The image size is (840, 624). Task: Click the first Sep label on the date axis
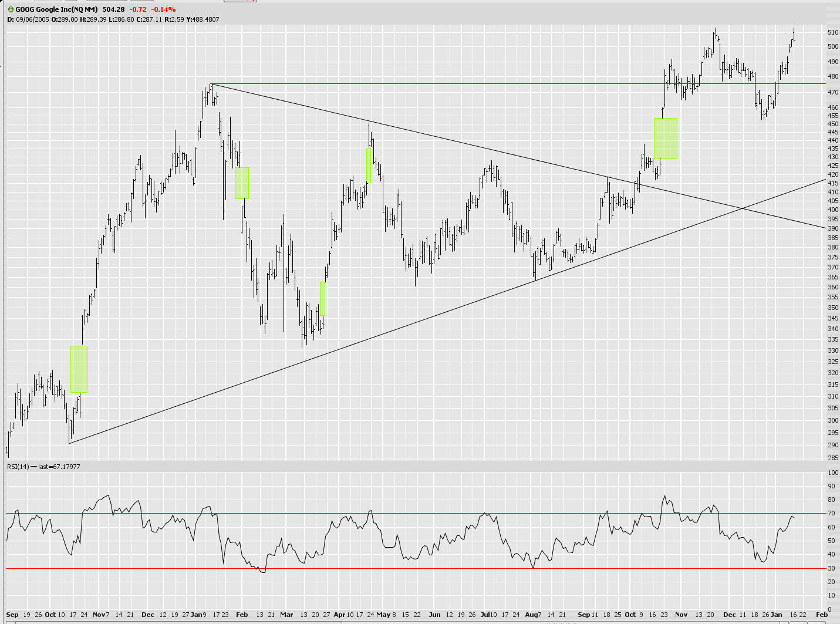click(x=12, y=615)
